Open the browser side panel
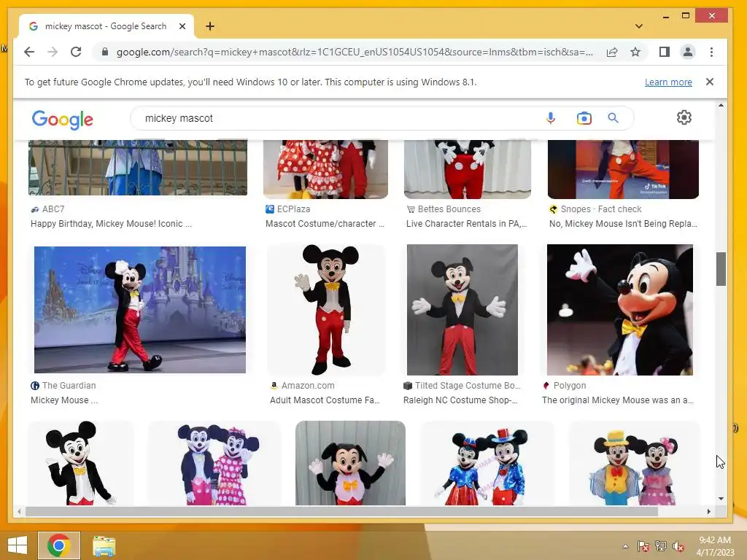 (664, 52)
